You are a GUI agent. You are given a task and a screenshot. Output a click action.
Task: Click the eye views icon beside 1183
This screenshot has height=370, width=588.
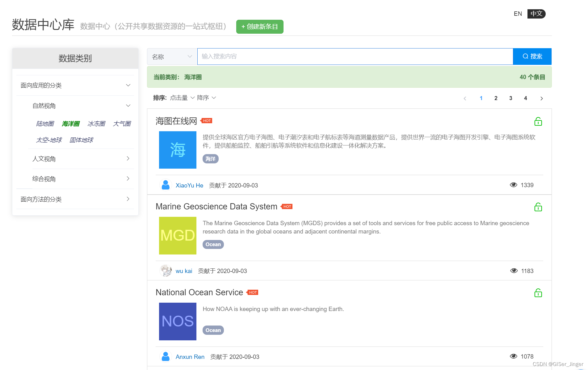pos(514,271)
